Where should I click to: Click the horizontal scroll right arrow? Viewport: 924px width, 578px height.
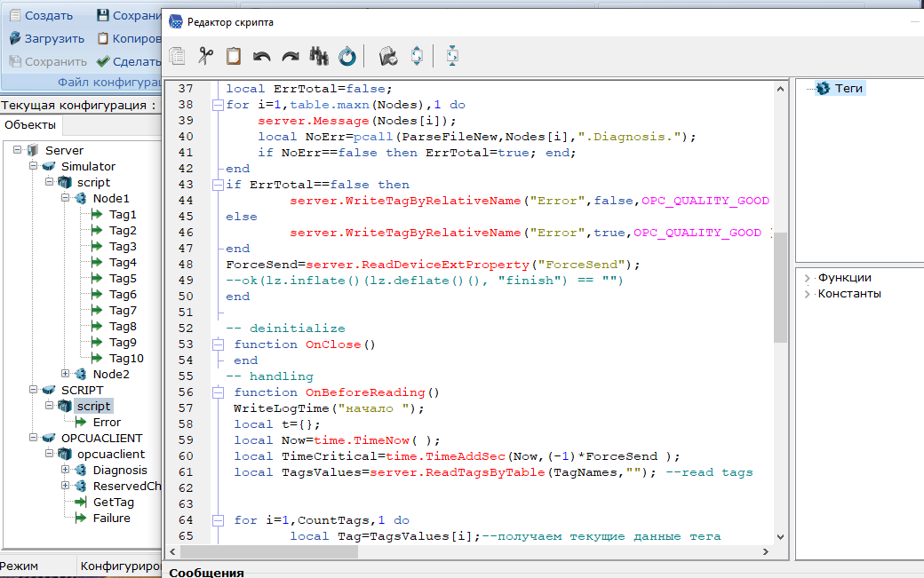(766, 551)
